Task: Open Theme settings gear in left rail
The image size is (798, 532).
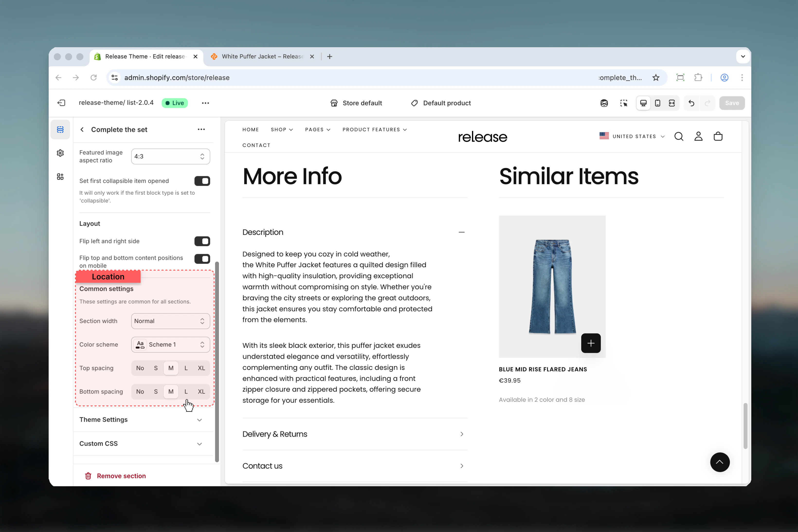Action: coord(60,153)
